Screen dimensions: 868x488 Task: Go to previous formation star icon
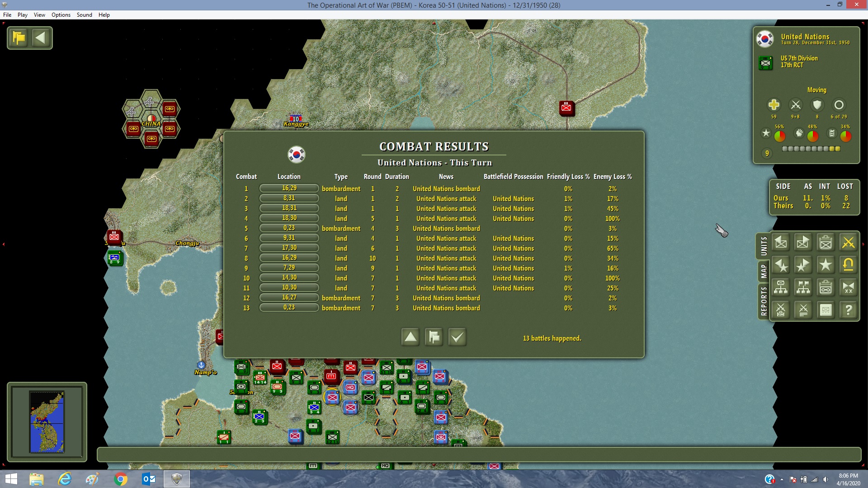781,265
